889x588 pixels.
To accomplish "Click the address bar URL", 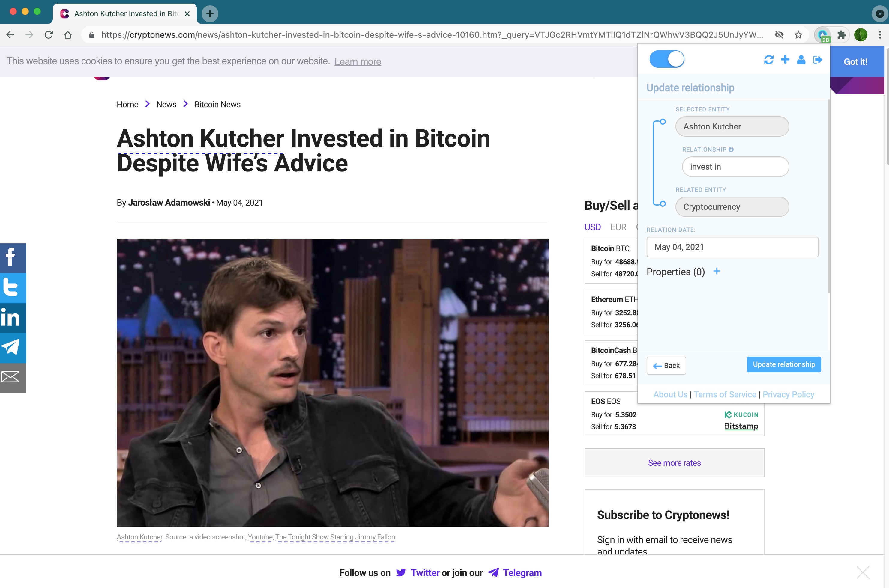I will point(432,35).
